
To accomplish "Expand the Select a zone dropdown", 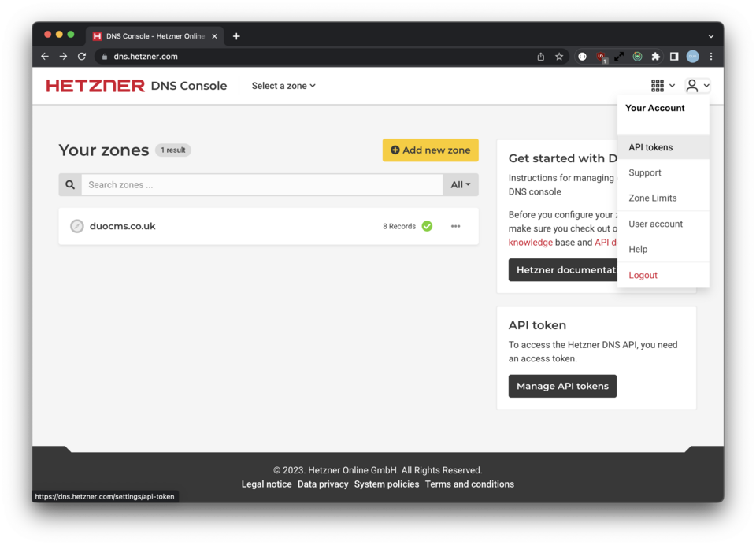I will click(283, 86).
